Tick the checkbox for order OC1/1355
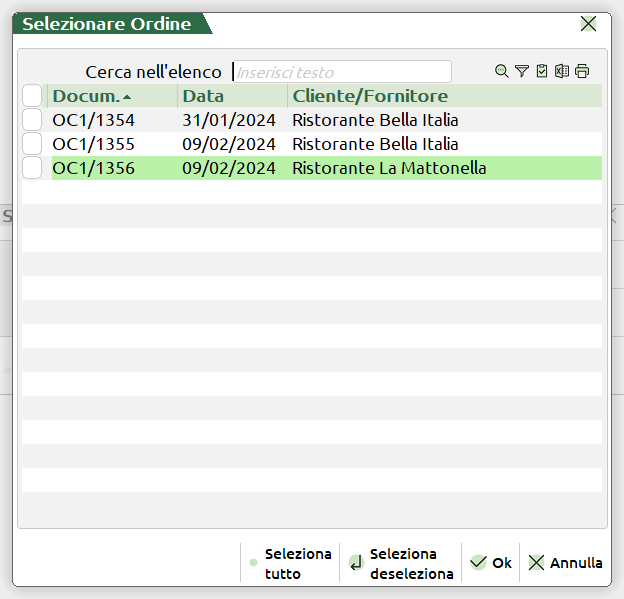This screenshot has height=599, width=624. [32, 144]
